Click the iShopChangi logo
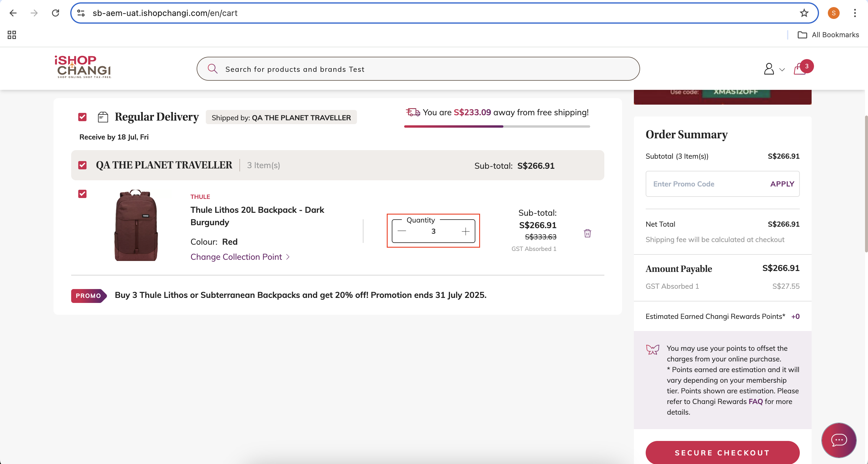This screenshot has height=464, width=868. tap(83, 67)
